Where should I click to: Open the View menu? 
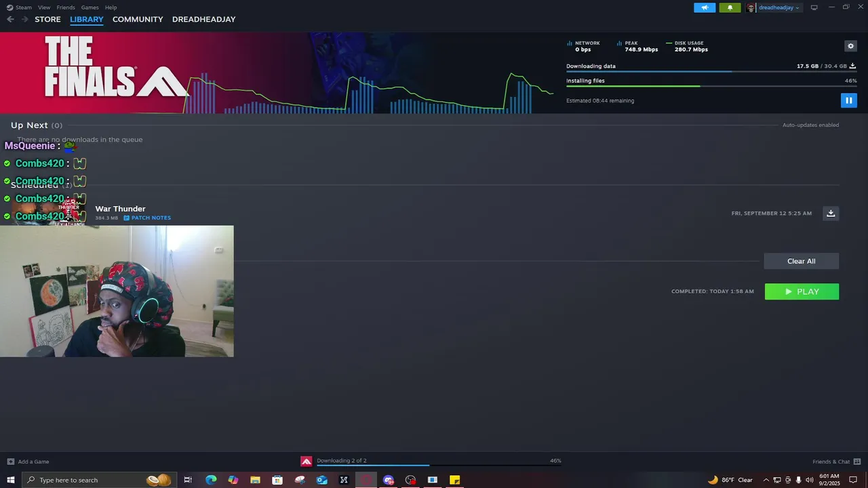pyautogui.click(x=43, y=7)
